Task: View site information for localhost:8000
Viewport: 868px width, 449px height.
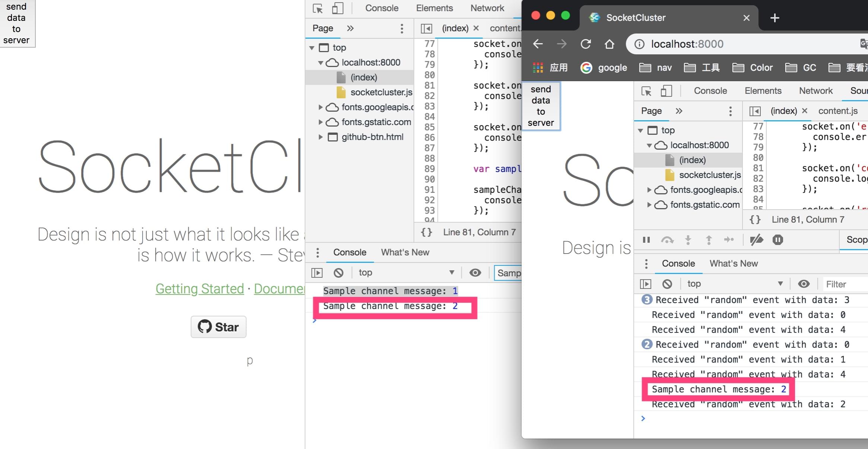Action: (639, 44)
